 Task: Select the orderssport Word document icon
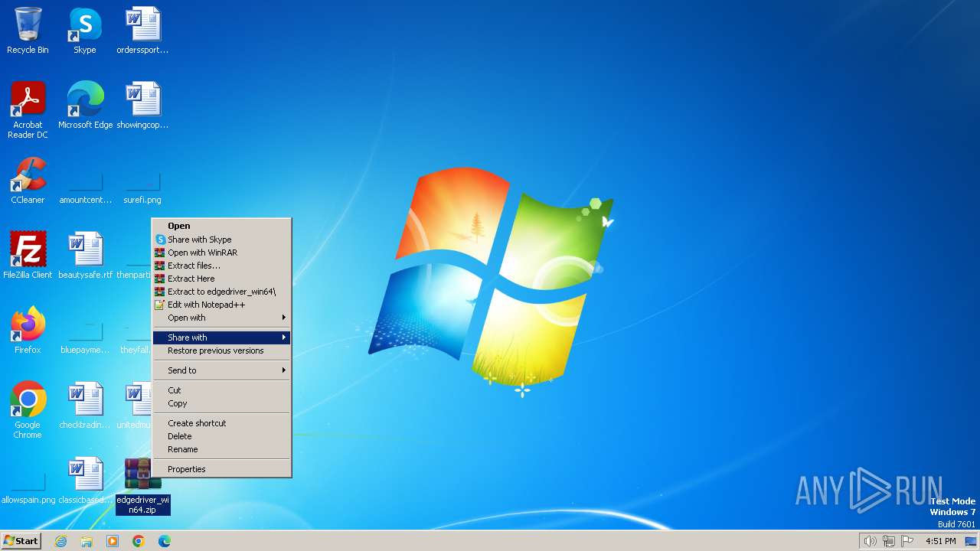(142, 31)
